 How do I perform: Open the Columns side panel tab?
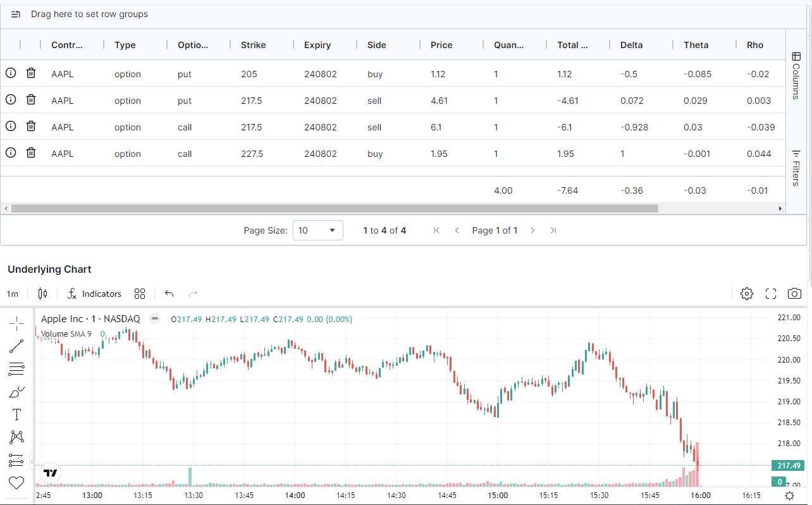(796, 75)
